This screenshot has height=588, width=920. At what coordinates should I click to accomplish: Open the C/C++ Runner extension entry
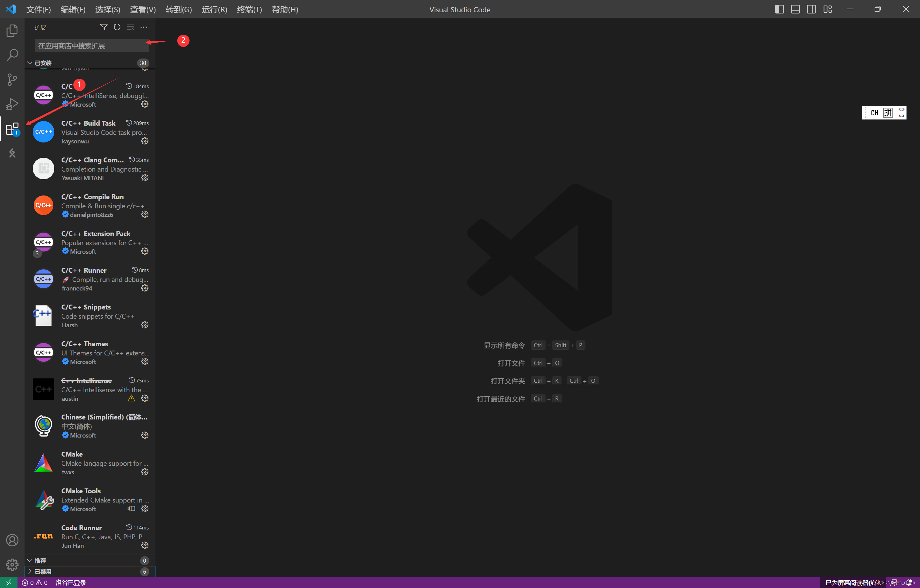click(90, 279)
